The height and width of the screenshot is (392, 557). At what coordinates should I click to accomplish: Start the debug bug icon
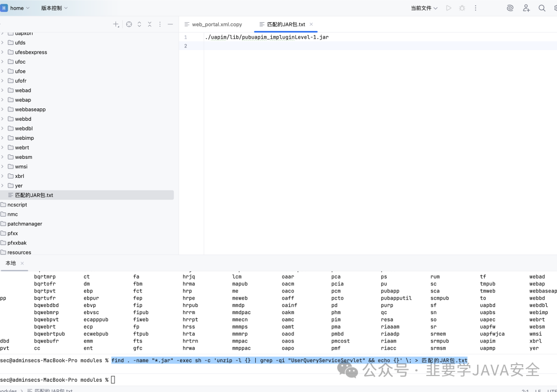click(462, 8)
